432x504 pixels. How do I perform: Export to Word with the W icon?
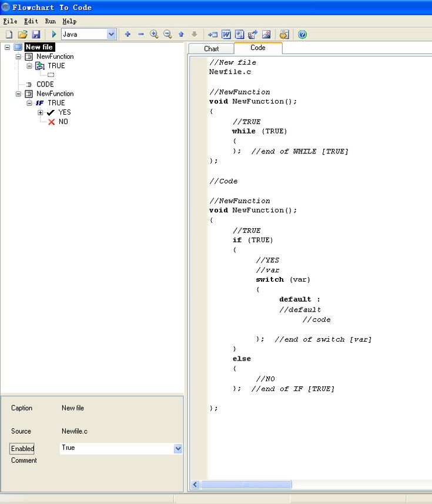pos(226,34)
